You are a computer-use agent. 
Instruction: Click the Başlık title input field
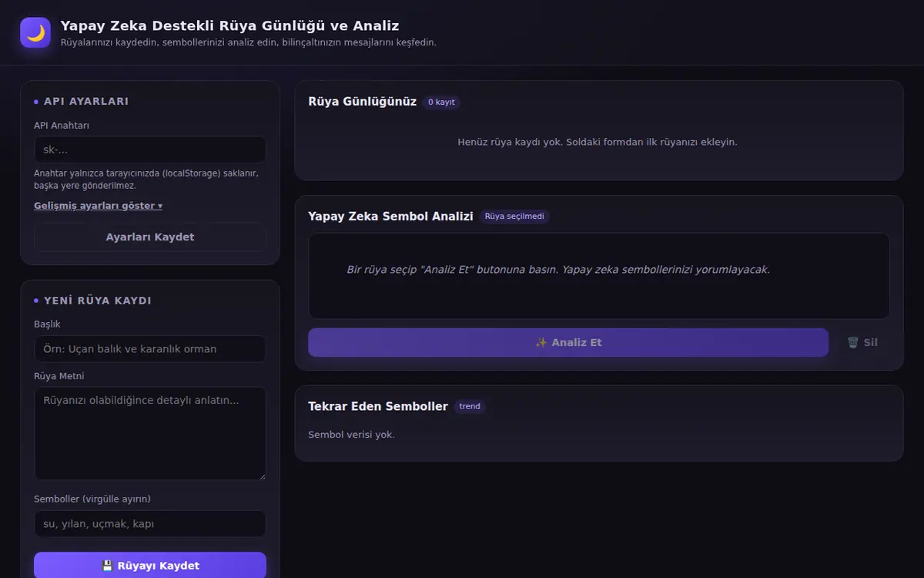click(x=150, y=348)
